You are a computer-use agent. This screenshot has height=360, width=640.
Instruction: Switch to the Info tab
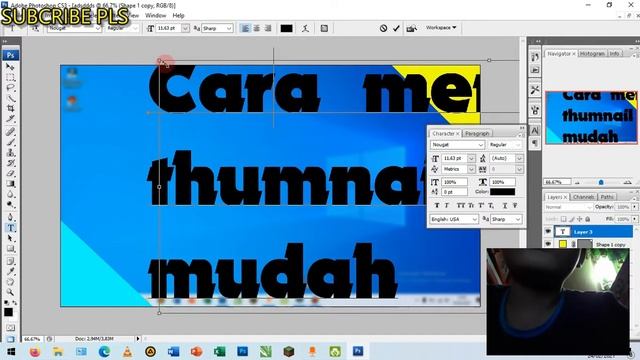614,53
